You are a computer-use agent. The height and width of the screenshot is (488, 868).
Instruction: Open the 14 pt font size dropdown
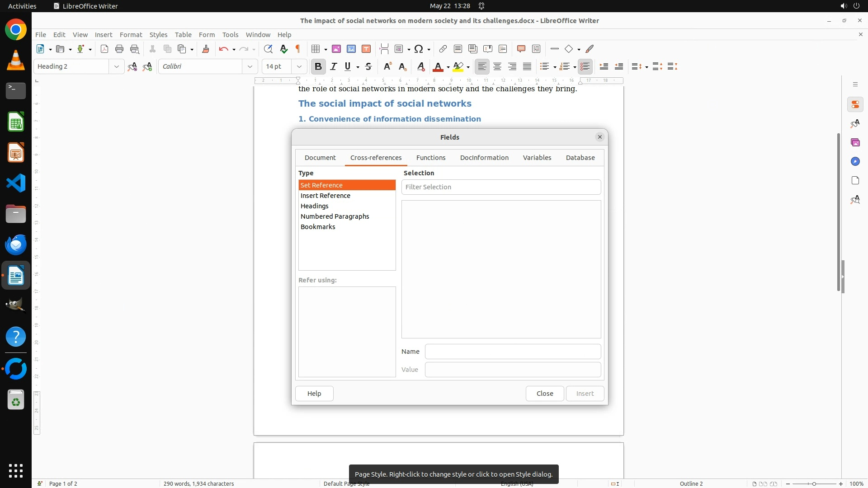[x=299, y=67]
